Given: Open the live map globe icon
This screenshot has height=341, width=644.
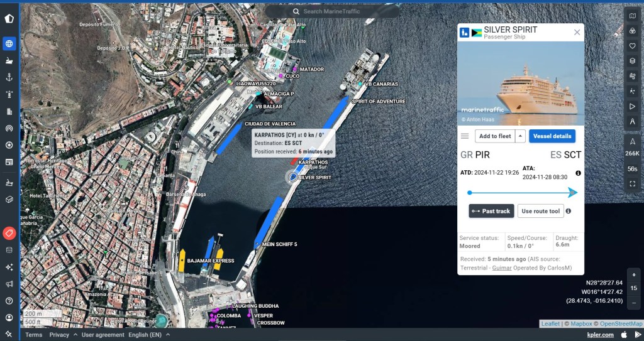Looking at the screenshot, I should 9,43.
